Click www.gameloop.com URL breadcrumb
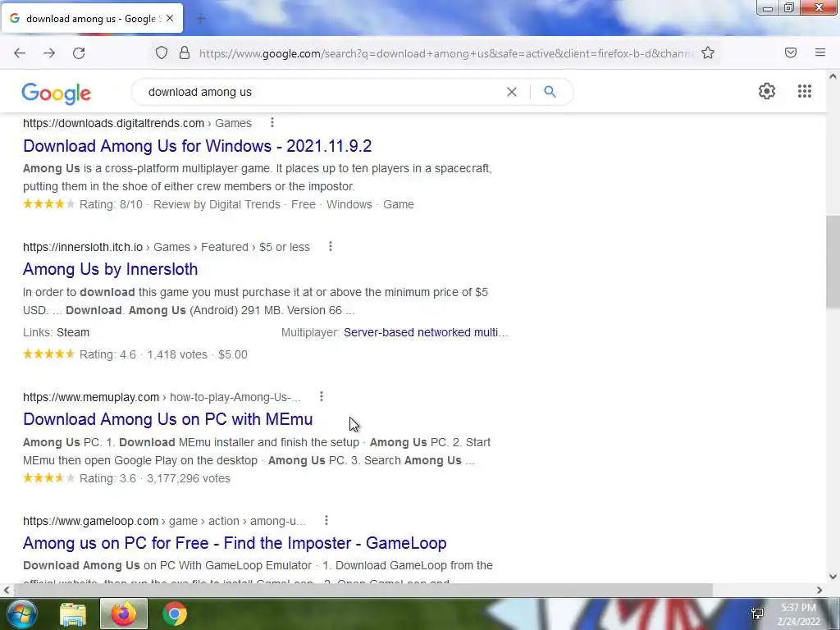 (x=90, y=521)
